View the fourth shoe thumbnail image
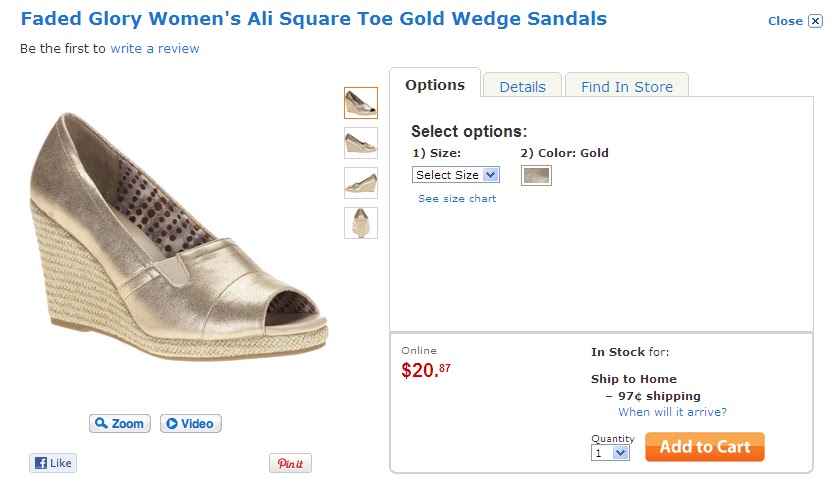Image resolution: width=834 pixels, height=489 pixels. click(x=360, y=222)
